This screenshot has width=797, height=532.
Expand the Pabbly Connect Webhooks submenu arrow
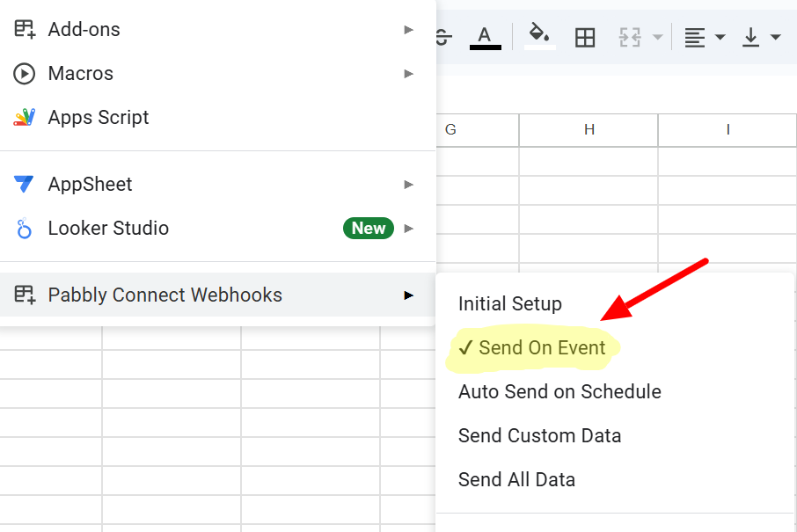click(x=408, y=295)
